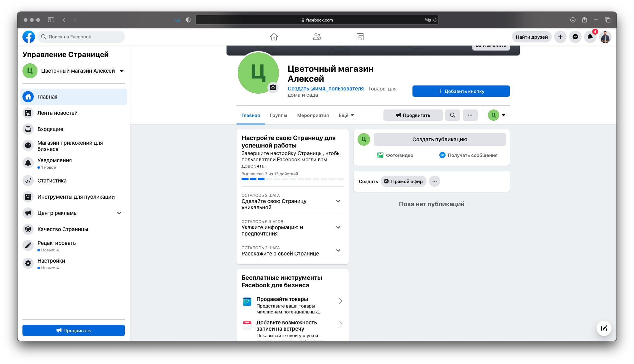This screenshot has width=634, height=364.
Task: Show Safari tab overview icon
Action: [607, 20]
